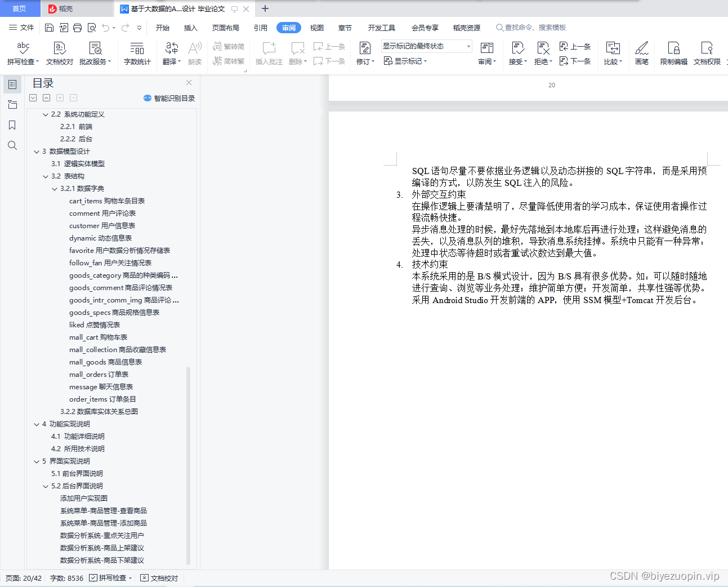Click the delete comment (删除) icon
The height and width of the screenshot is (587, 728).
click(x=298, y=54)
